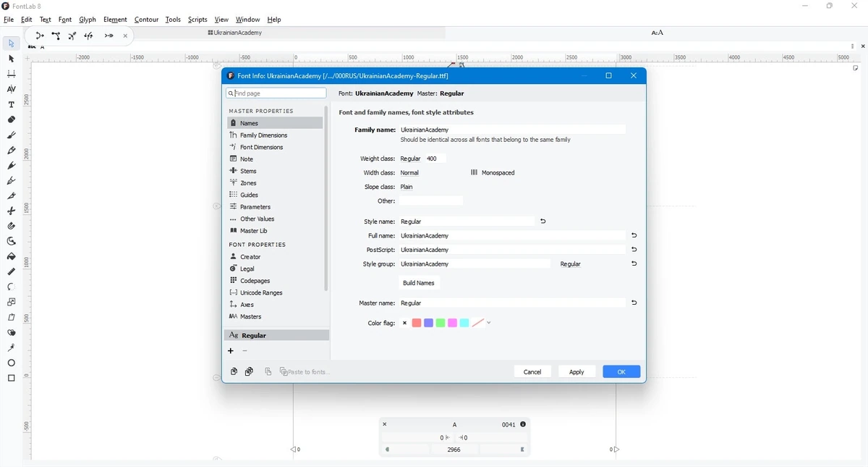Image resolution: width=868 pixels, height=467 pixels.
Task: Select the Ellipse tool
Action: 11,363
